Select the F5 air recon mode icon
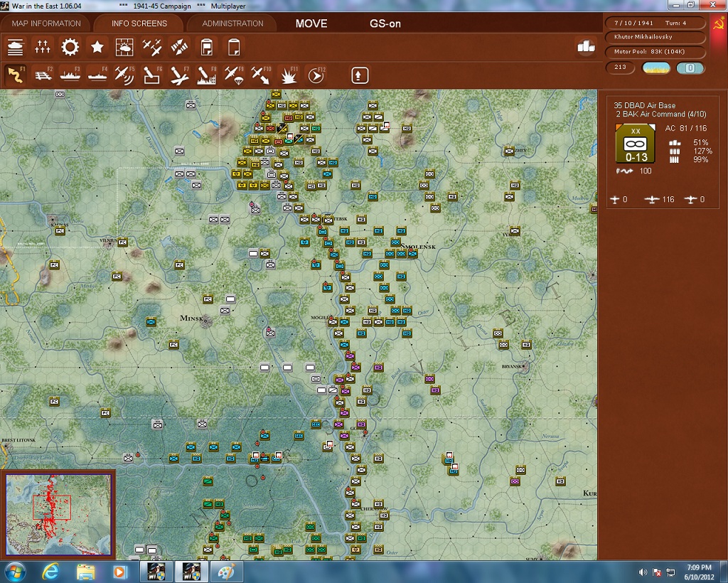 coord(124,75)
